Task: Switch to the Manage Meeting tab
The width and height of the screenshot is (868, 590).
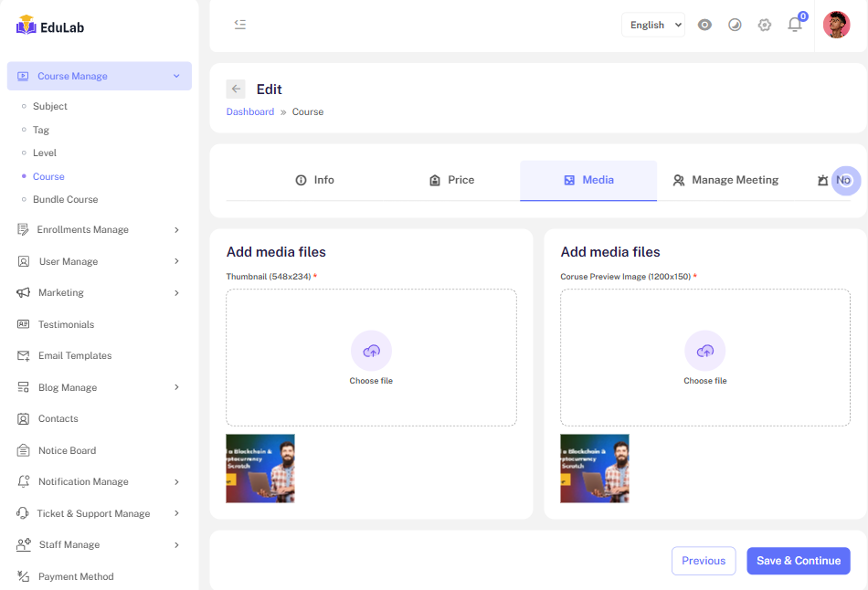Action: coord(725,180)
